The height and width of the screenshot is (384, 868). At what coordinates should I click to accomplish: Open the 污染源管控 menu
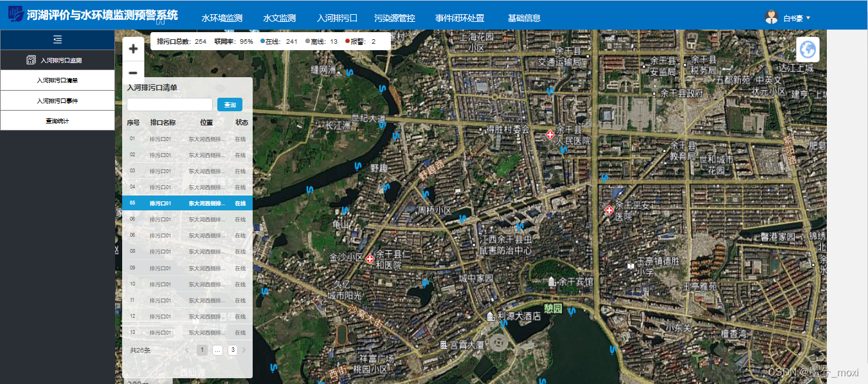click(395, 18)
